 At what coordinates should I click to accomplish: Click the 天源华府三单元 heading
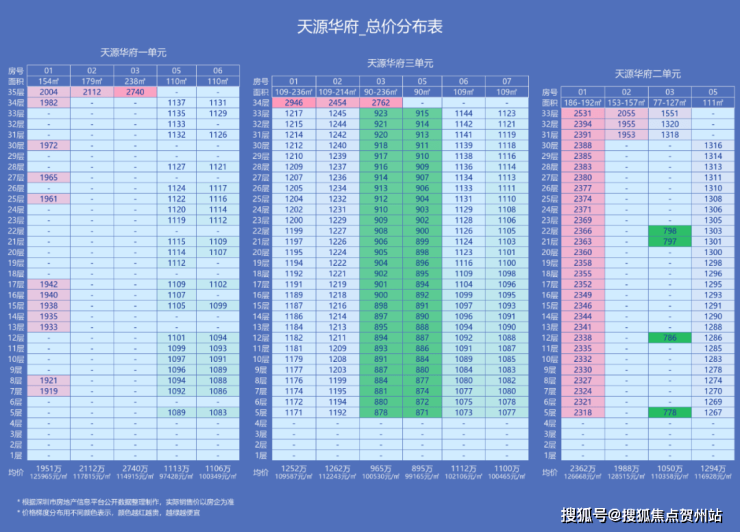click(400, 63)
